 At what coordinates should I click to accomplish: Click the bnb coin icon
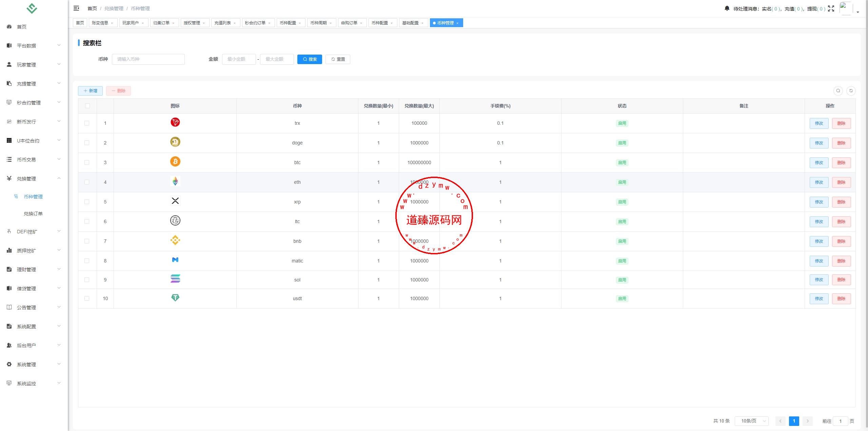[x=175, y=240]
